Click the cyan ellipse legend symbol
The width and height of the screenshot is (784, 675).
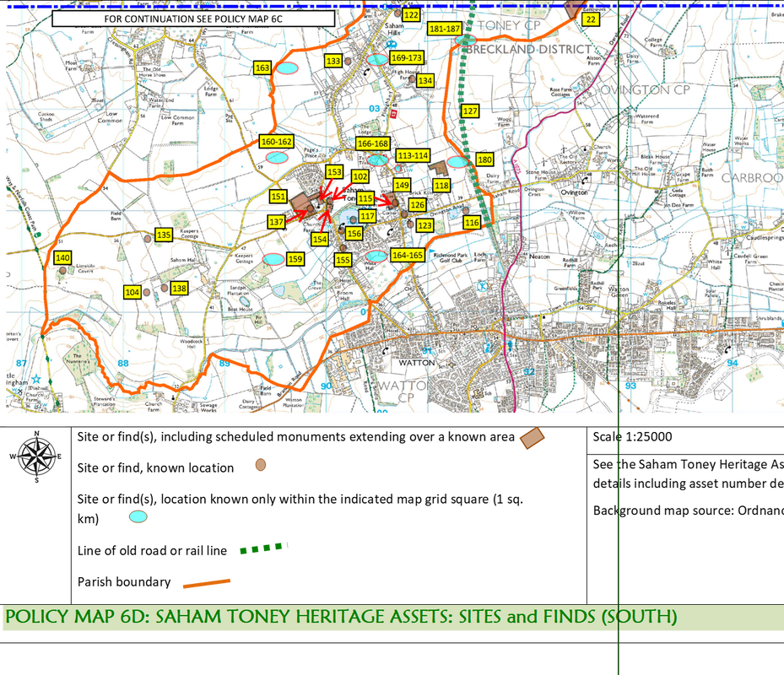tap(138, 516)
